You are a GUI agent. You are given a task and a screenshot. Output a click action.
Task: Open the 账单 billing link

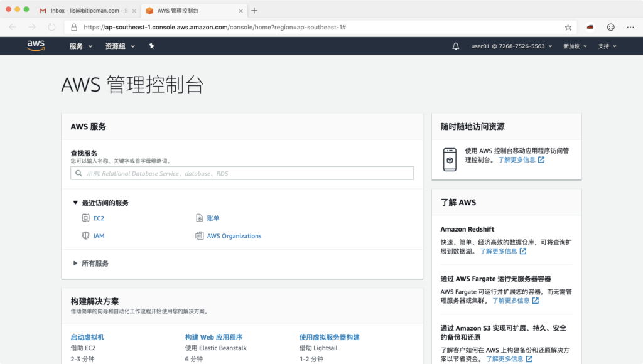(x=213, y=218)
